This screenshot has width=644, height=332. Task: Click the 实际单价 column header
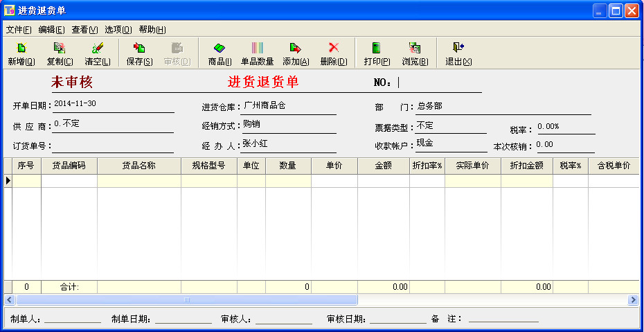click(x=473, y=166)
